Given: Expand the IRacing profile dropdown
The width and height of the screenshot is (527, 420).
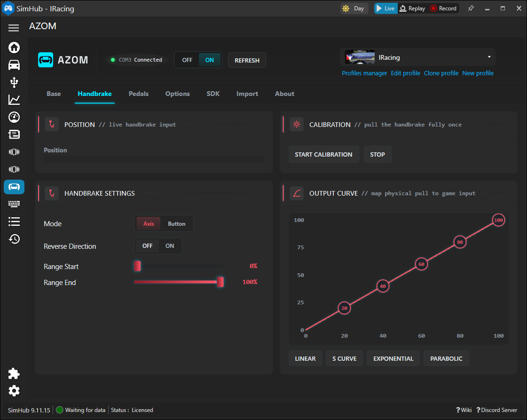Looking at the screenshot, I should [489, 57].
